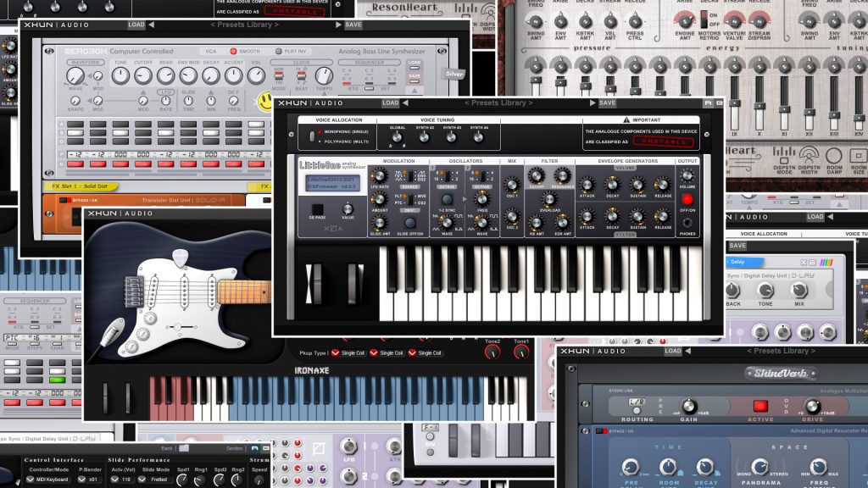Click the LittleOne oscillator 2 Freq knob
This screenshot has height=488, width=868.
(x=482, y=200)
